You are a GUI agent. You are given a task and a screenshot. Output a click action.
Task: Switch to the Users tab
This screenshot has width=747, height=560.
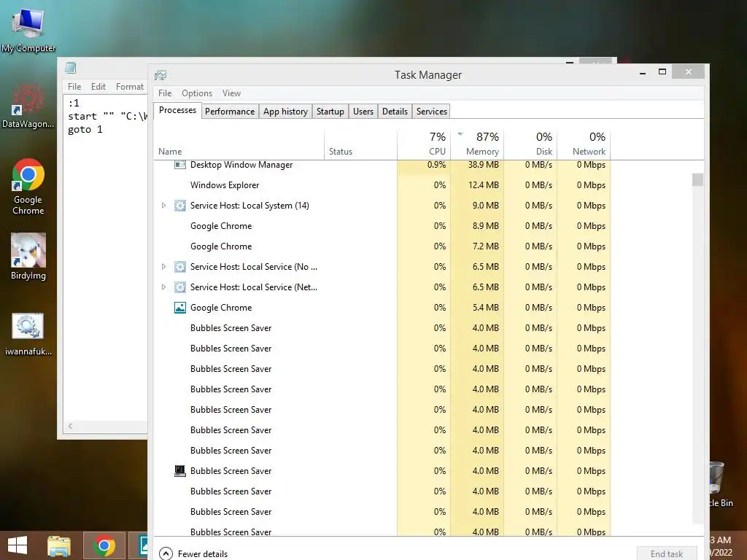pos(363,112)
